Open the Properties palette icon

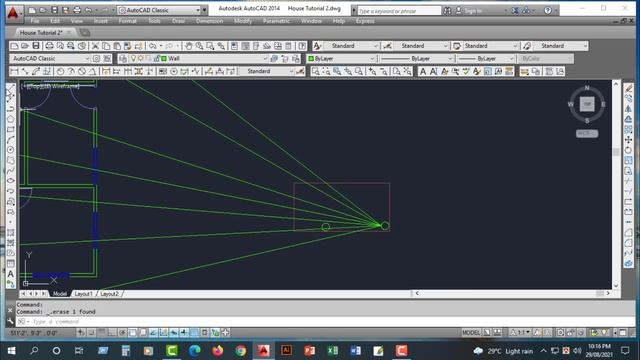click(234, 46)
